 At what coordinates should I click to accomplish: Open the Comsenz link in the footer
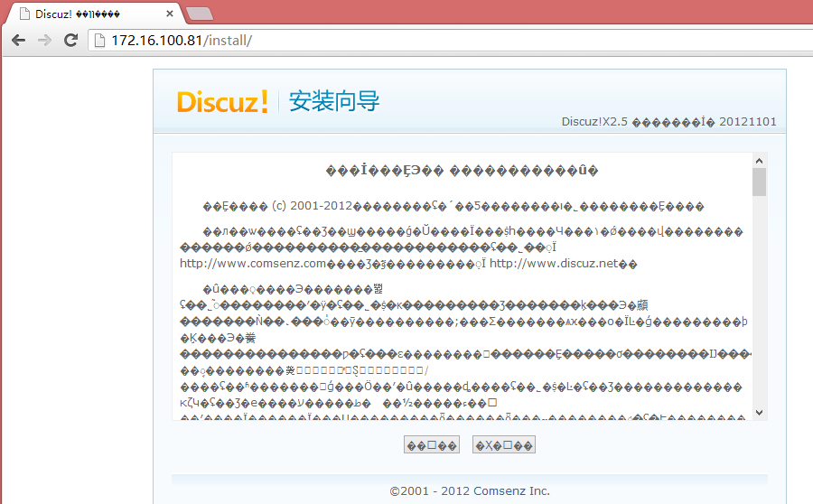pos(500,491)
